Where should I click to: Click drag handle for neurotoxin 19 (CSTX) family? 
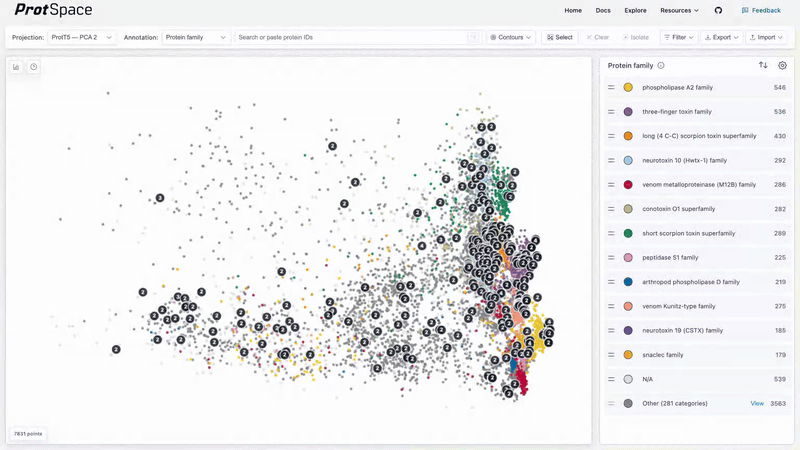click(611, 331)
